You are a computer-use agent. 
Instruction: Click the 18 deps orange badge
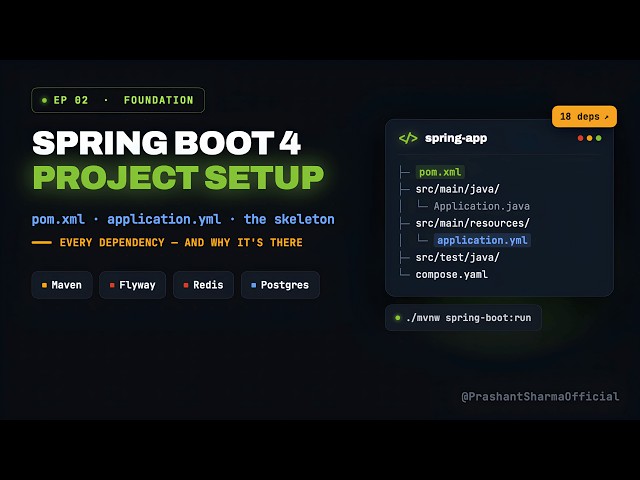[584, 117]
